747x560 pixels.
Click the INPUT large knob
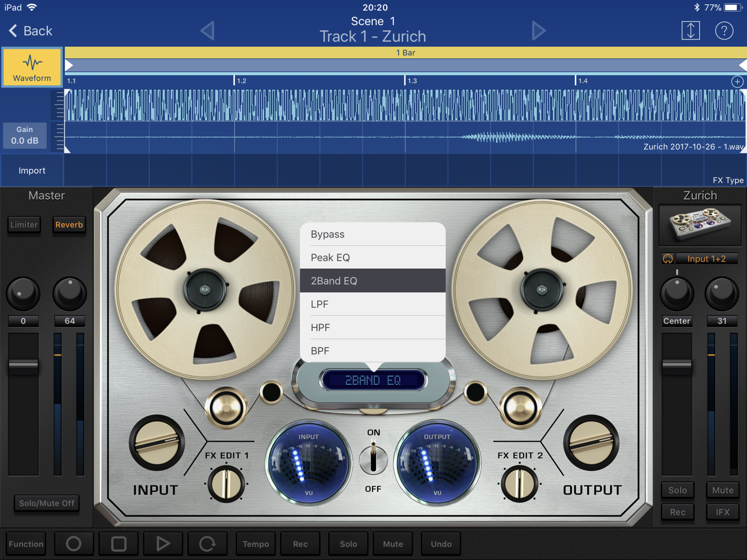pos(157,442)
